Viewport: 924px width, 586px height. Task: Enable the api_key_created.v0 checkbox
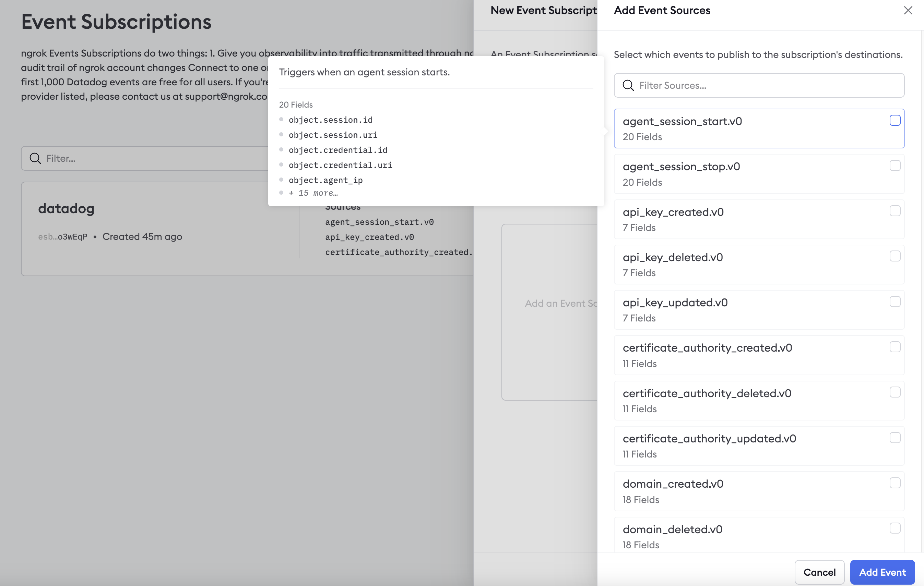pyautogui.click(x=895, y=211)
